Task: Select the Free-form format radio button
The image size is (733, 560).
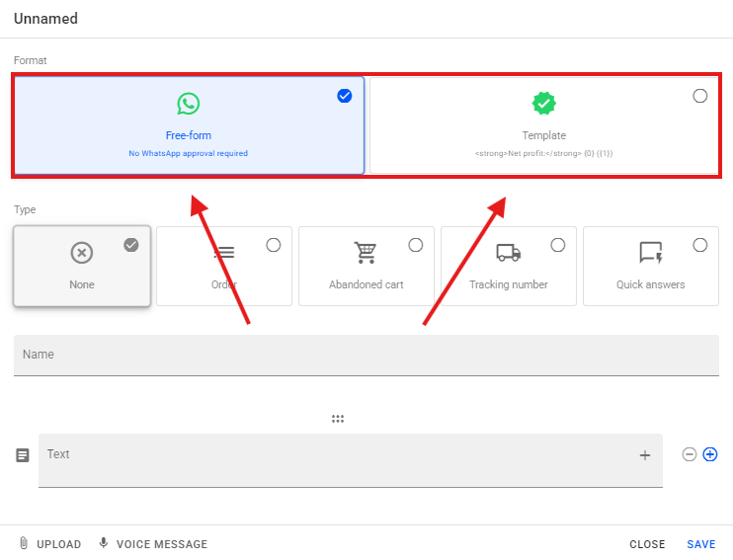Action: pyautogui.click(x=344, y=96)
